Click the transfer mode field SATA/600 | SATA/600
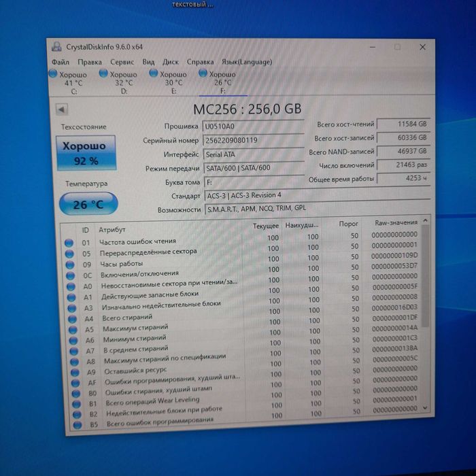 pos(254,168)
